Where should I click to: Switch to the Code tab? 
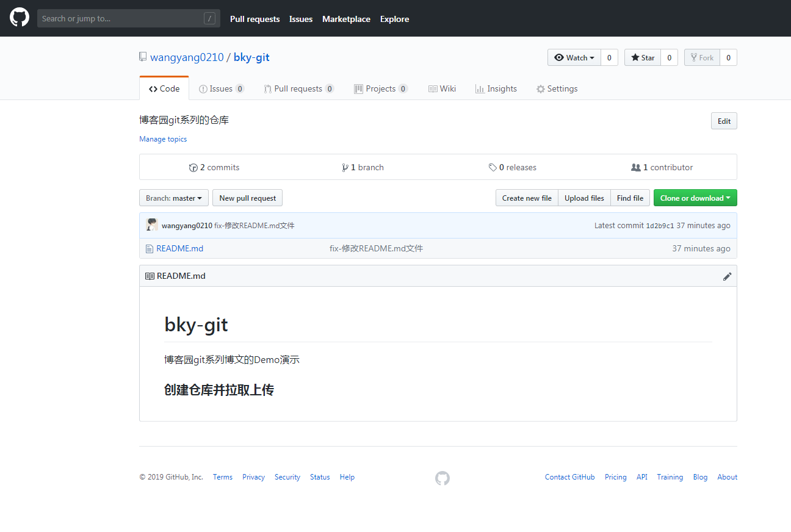pos(164,88)
